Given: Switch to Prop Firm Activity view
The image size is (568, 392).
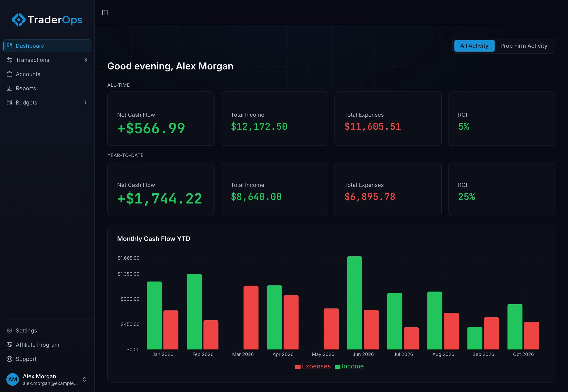Looking at the screenshot, I should 524,46.
